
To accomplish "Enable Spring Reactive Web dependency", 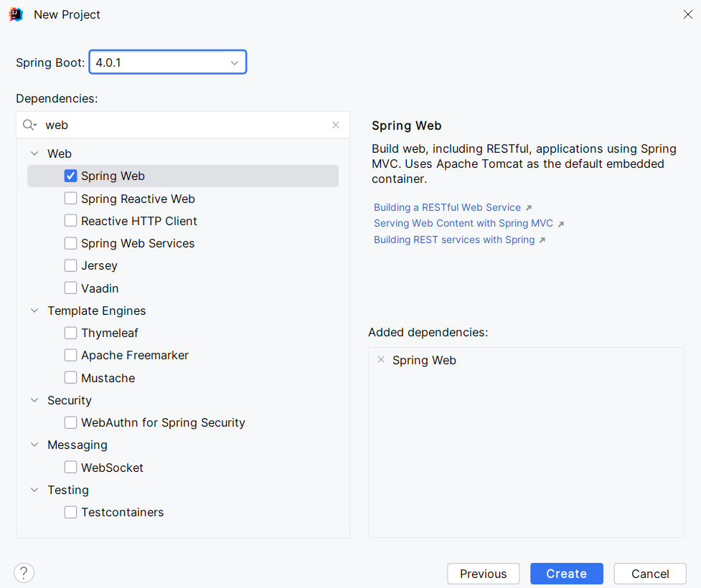I will point(70,198).
